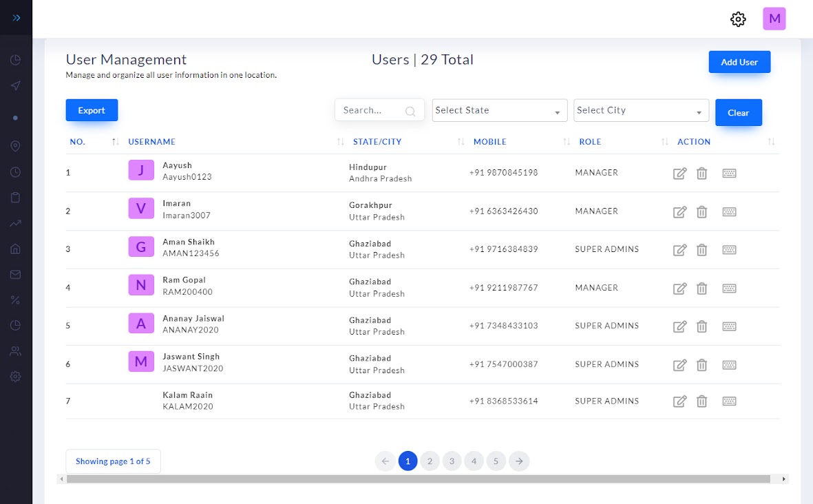Expand the sidebar with double-chevron icon
The image size is (813, 504).
click(x=17, y=18)
